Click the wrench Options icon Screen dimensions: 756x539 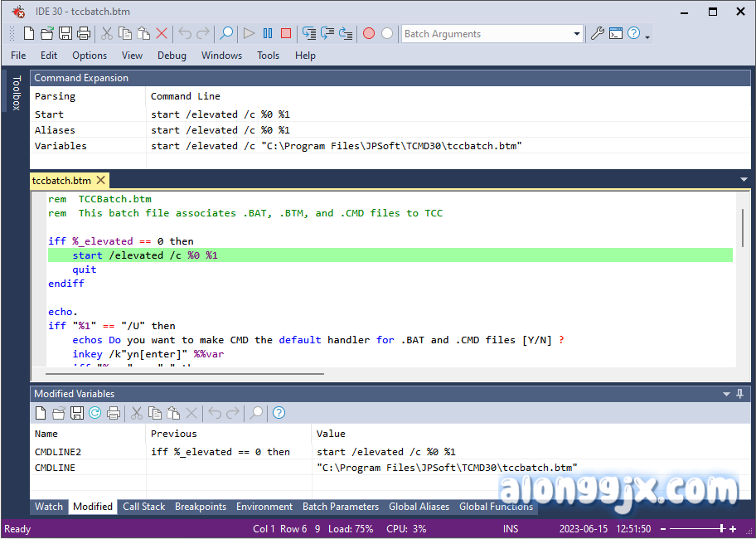pyautogui.click(x=597, y=34)
